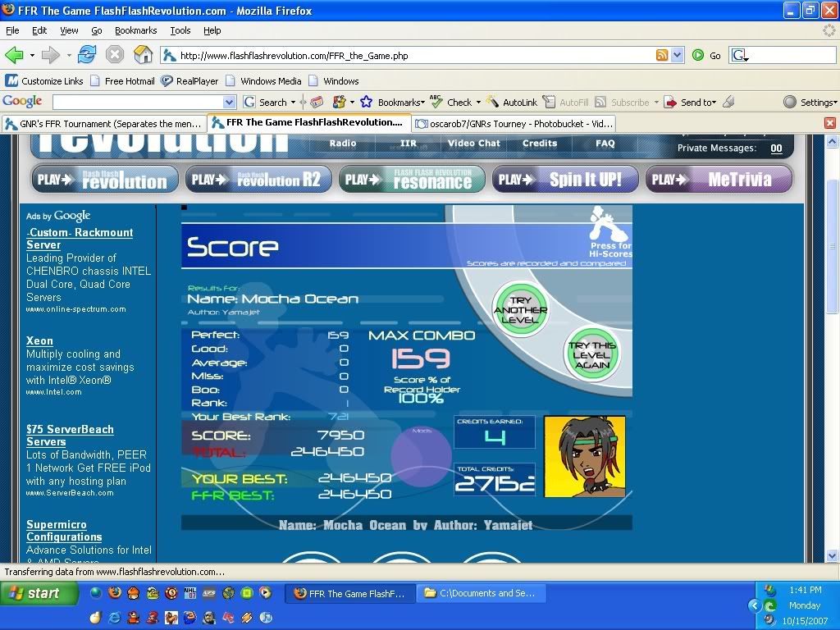
Task: Close the current tab with red X
Action: click(829, 123)
